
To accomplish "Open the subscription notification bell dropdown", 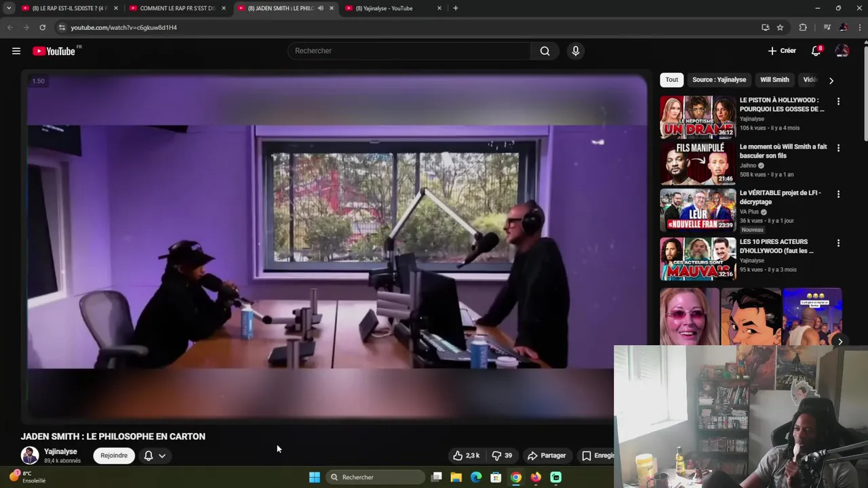I will 155,455.
